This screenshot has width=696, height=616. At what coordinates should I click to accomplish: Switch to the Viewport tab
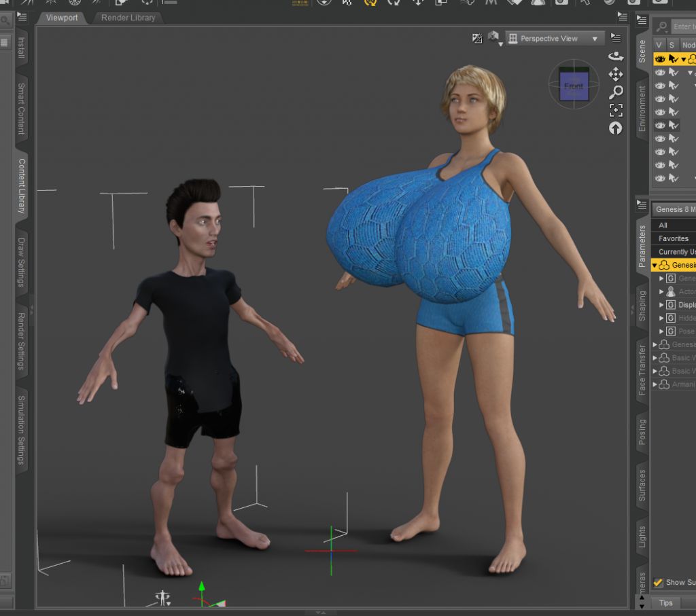[62, 18]
